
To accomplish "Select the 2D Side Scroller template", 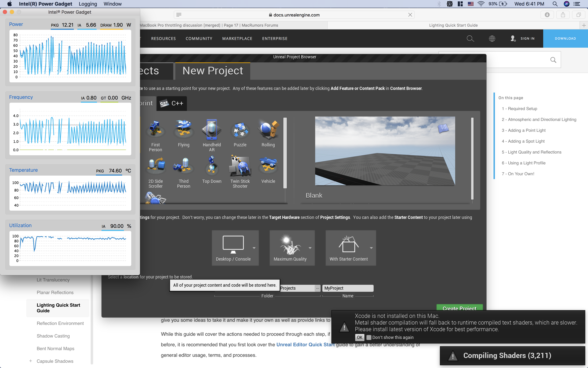I will pos(156,172).
